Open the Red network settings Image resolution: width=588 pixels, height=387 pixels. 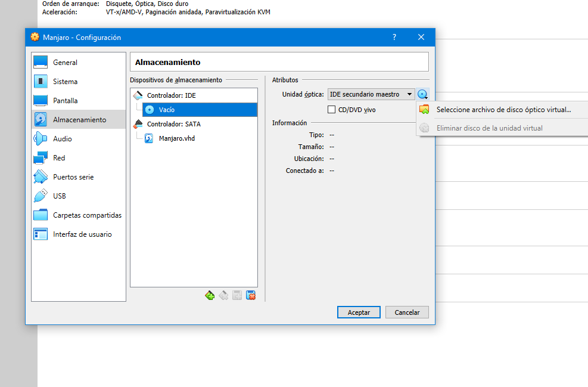[79, 157]
